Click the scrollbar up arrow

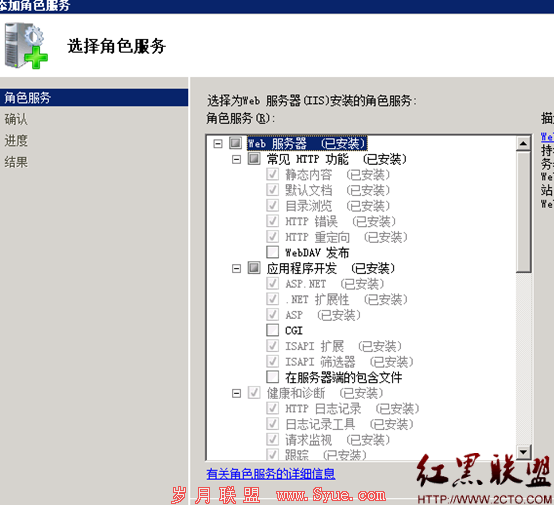click(523, 143)
